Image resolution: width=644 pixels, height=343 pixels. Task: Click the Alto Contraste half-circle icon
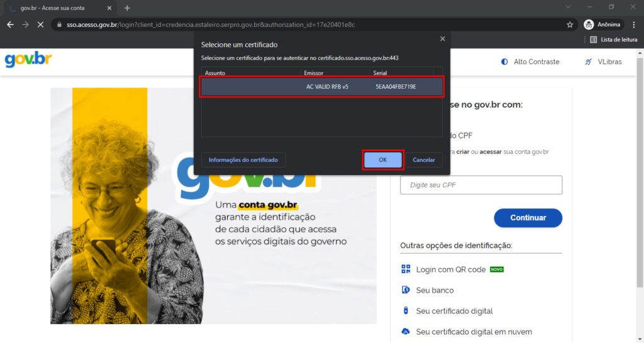[504, 62]
